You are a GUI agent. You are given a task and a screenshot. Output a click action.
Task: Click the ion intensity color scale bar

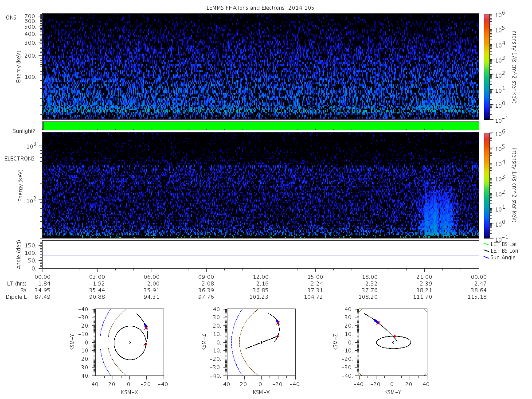(x=486, y=66)
